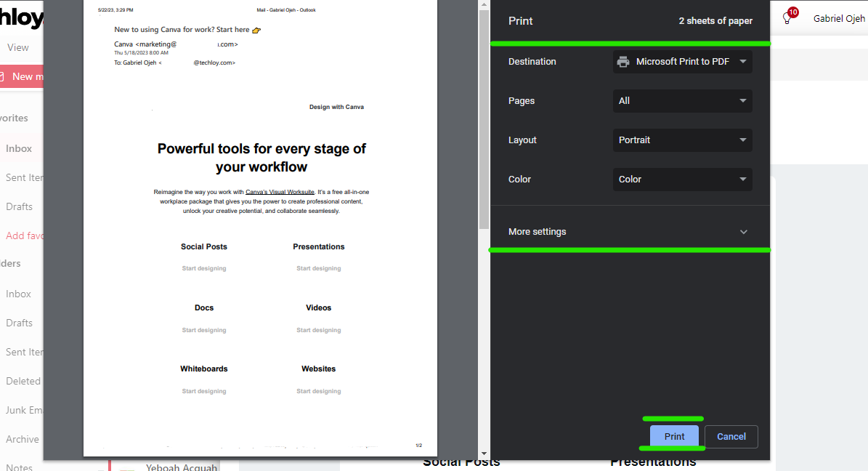This screenshot has width=868, height=471.
Task: Select Inbox under Folders
Action: coord(18,294)
